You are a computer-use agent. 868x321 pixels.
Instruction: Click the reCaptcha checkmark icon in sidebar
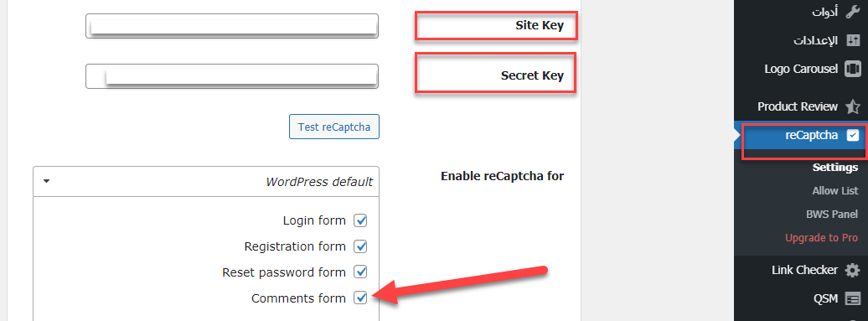pyautogui.click(x=853, y=135)
